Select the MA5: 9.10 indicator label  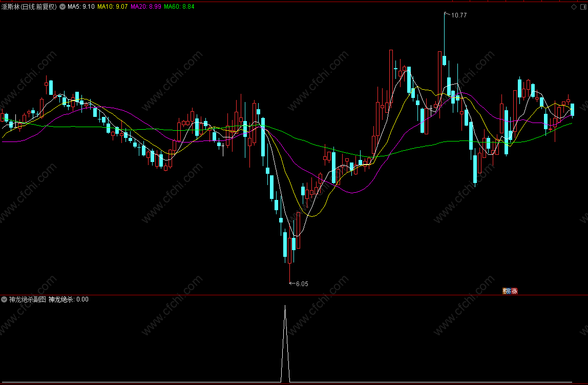(x=81, y=7)
